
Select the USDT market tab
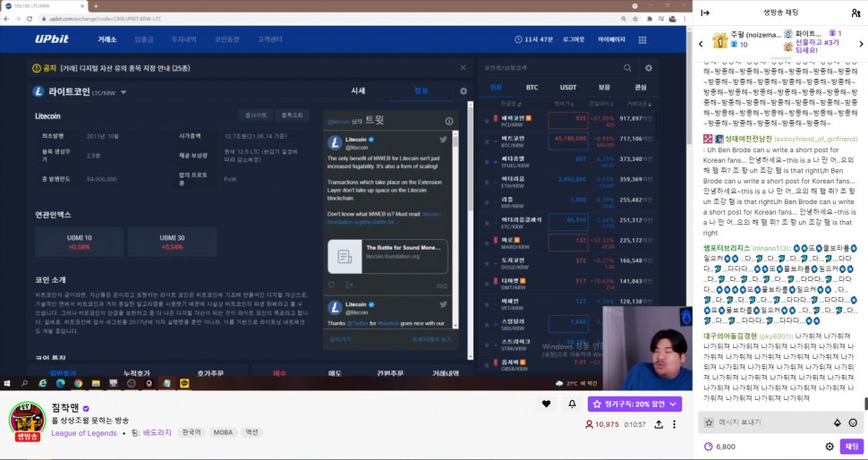568,87
